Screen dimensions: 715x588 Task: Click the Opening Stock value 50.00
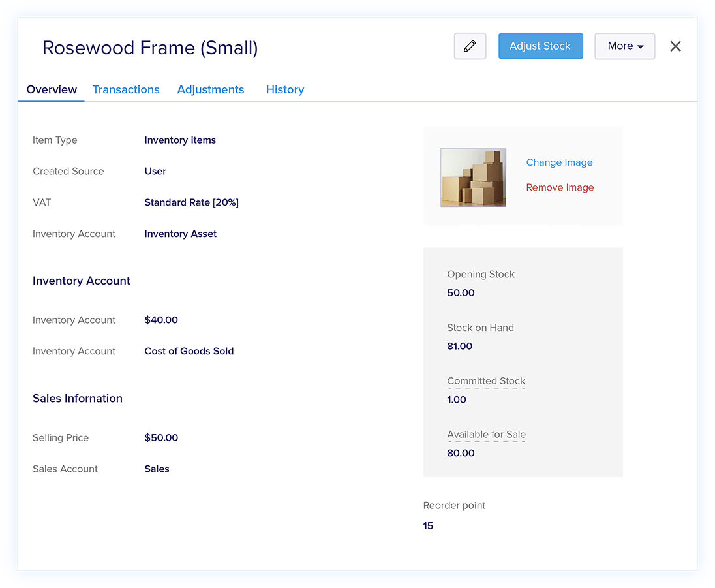tap(461, 292)
